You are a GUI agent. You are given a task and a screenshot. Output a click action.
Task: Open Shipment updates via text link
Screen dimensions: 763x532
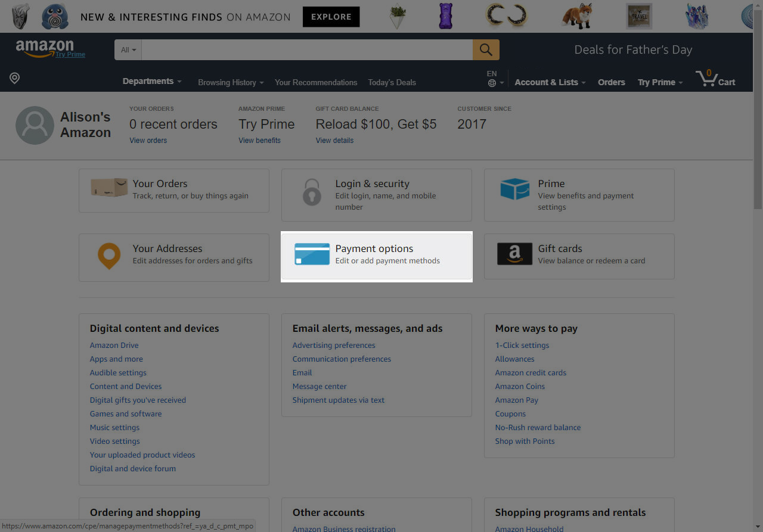click(x=339, y=400)
